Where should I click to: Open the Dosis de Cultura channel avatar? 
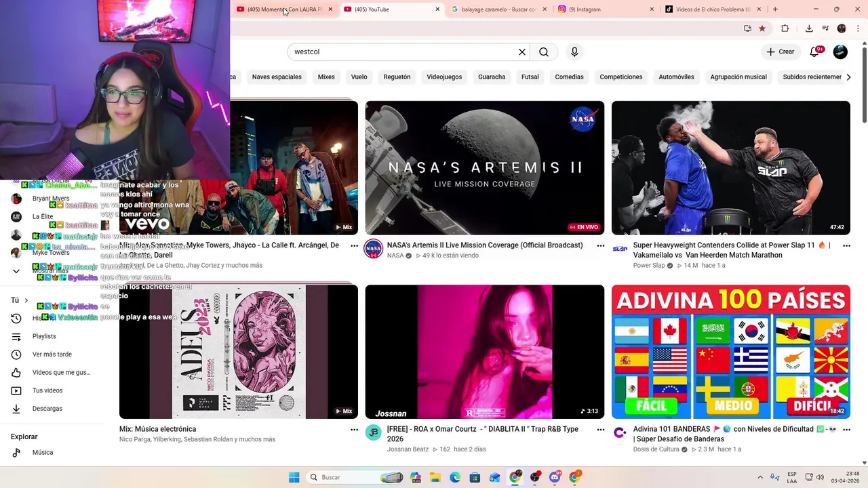click(x=620, y=432)
